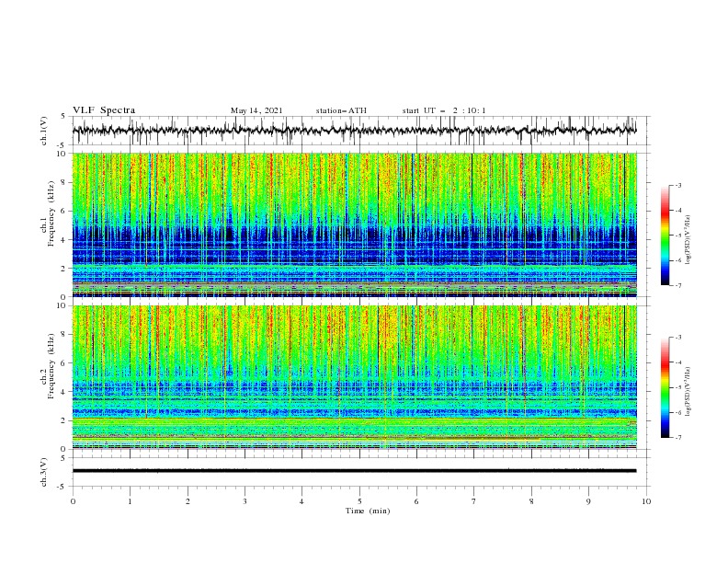Select the date text "May 14, 2021"

pos(256,110)
